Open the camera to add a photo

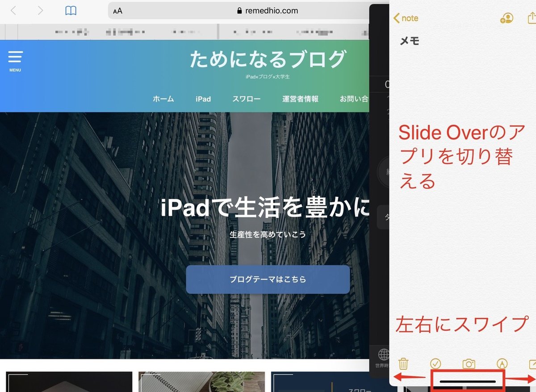click(x=468, y=364)
